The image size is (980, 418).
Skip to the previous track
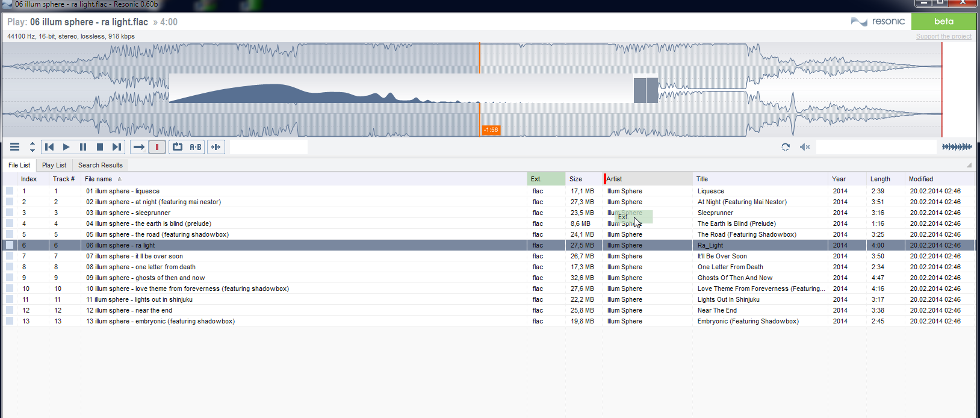pyautogui.click(x=49, y=147)
